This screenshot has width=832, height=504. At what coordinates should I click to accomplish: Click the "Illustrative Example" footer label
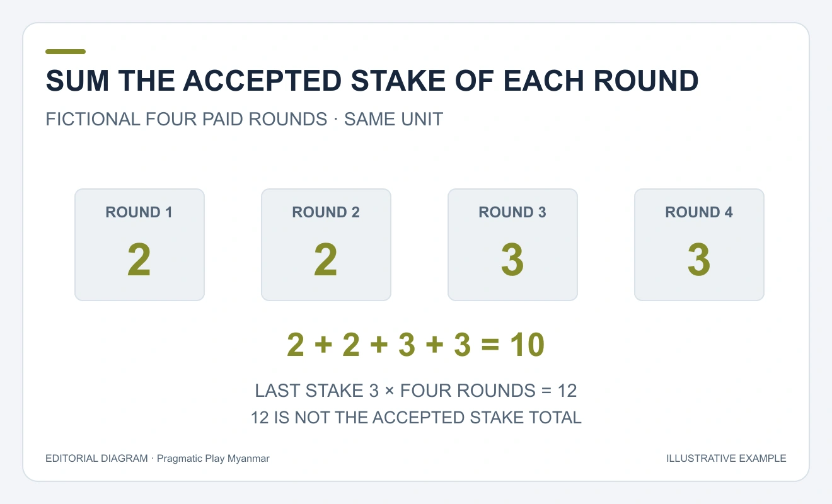[726, 459]
